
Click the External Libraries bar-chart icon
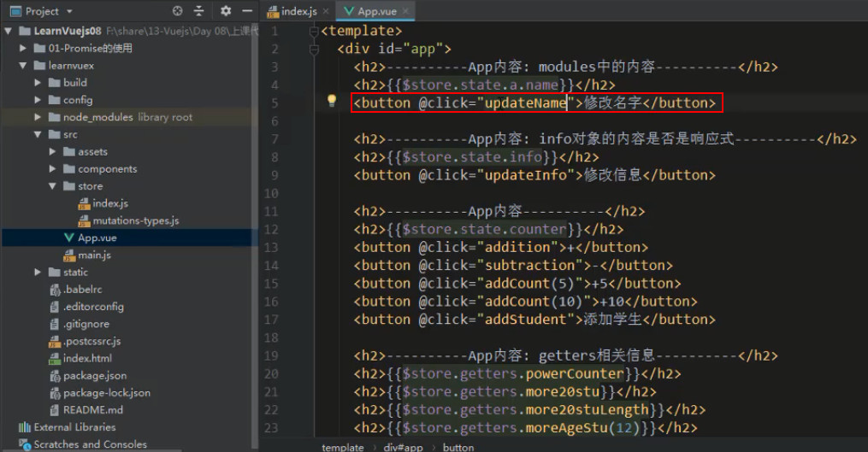[24, 427]
